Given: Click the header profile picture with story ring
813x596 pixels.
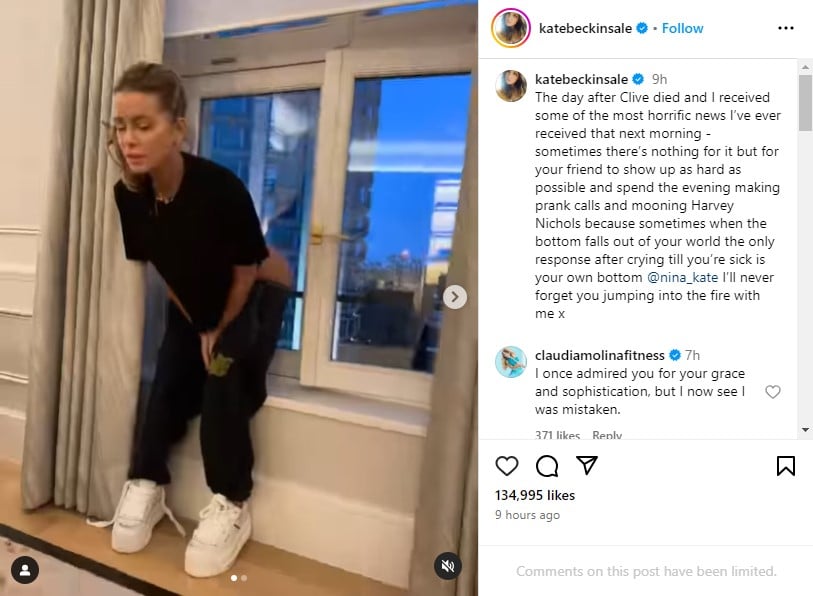Looking at the screenshot, I should [x=511, y=27].
